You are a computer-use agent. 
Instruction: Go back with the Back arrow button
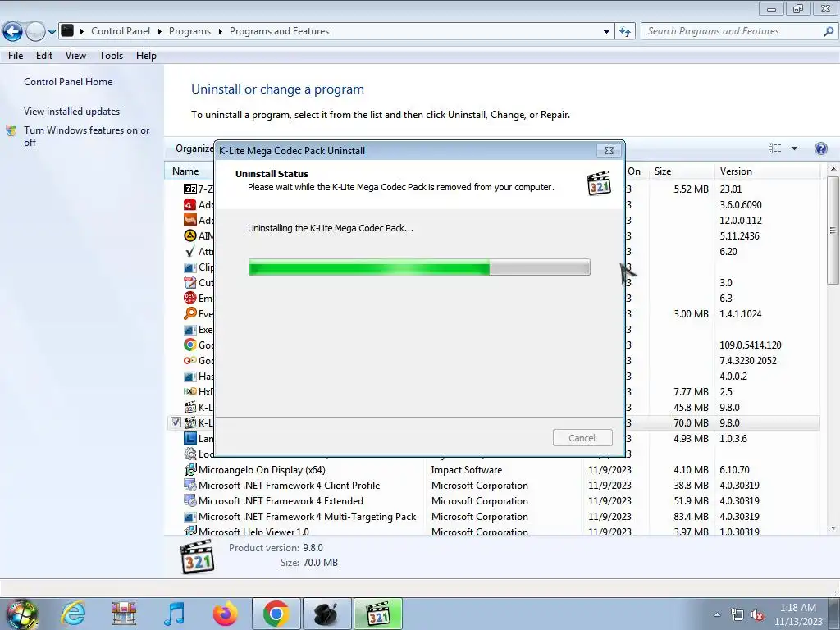[12, 32]
